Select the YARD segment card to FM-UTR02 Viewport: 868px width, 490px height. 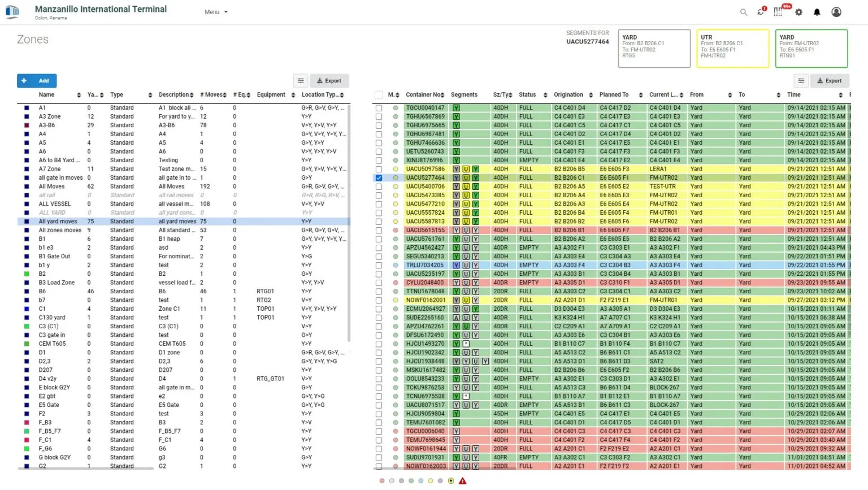(654, 49)
